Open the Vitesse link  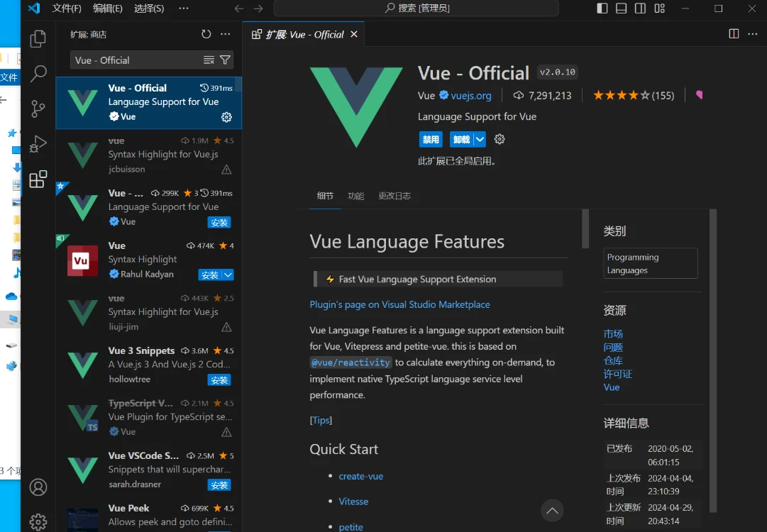point(353,501)
